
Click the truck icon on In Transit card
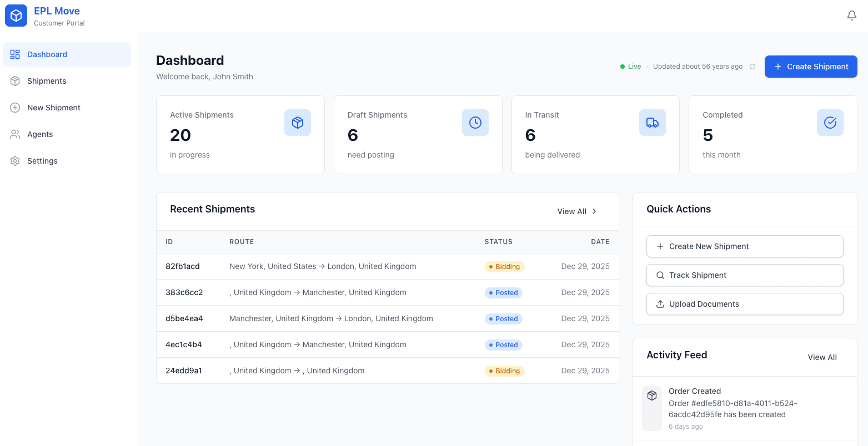click(x=652, y=122)
